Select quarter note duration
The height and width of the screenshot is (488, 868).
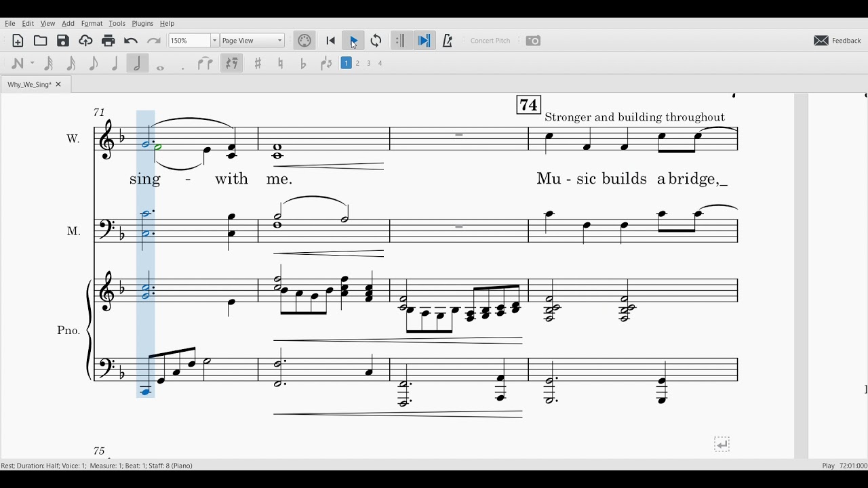(x=115, y=64)
